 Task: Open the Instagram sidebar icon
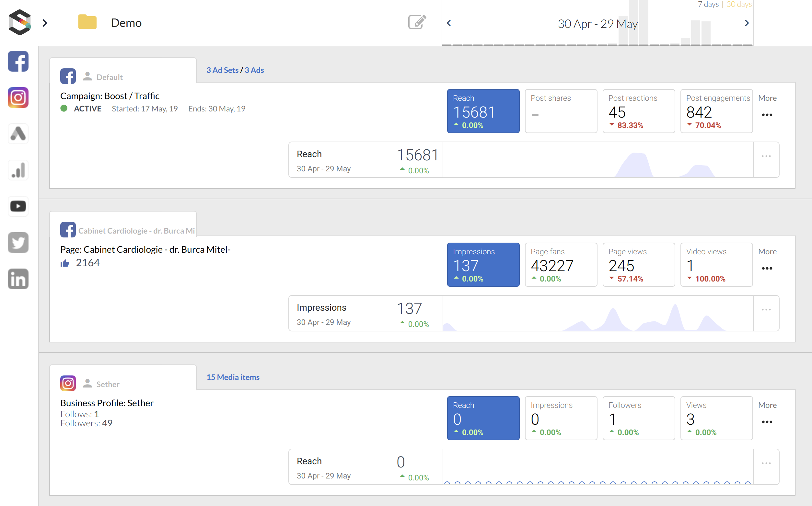(18, 98)
